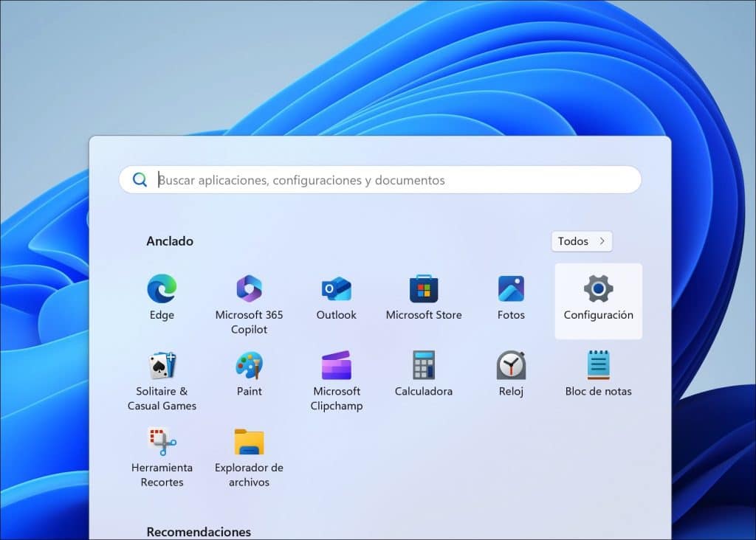Click the Recomendaciones section heading

click(x=199, y=532)
